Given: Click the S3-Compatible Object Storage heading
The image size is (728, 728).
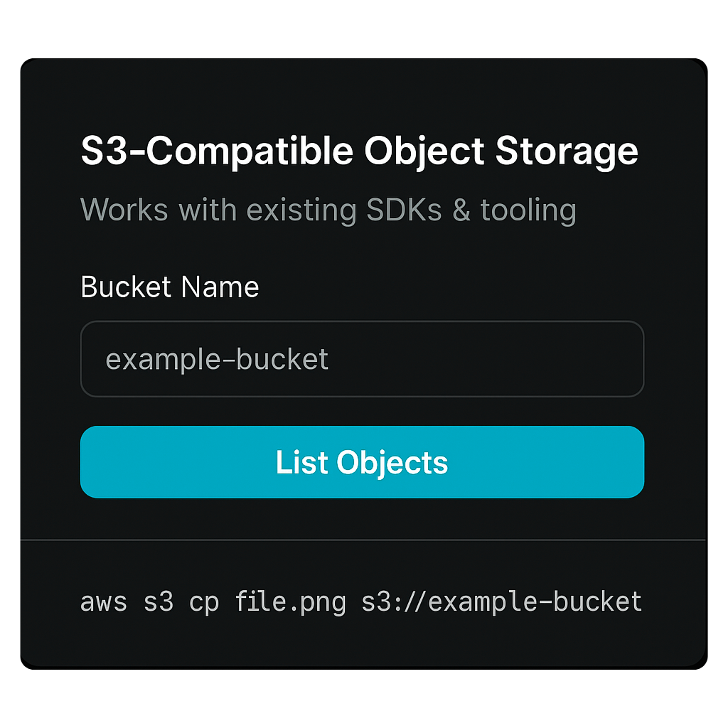Looking at the screenshot, I should [x=359, y=151].
